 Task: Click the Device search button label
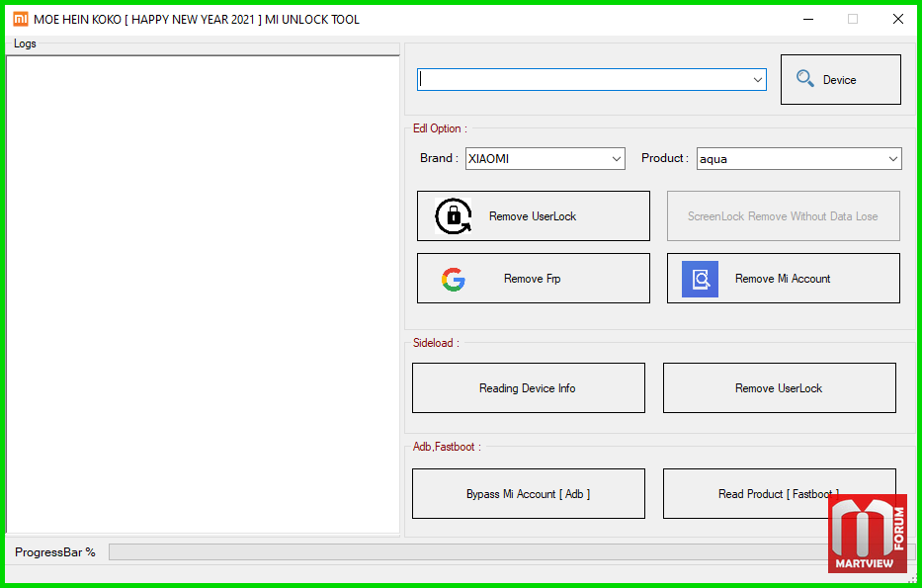pos(839,80)
